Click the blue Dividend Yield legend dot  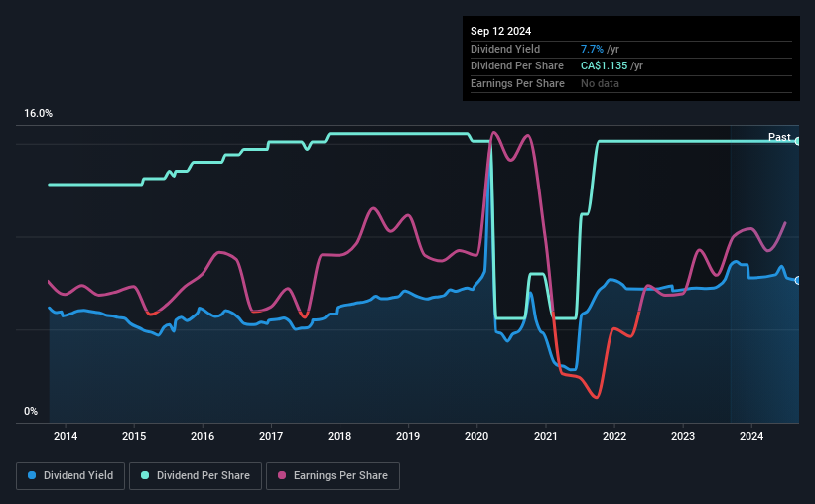tap(32, 475)
